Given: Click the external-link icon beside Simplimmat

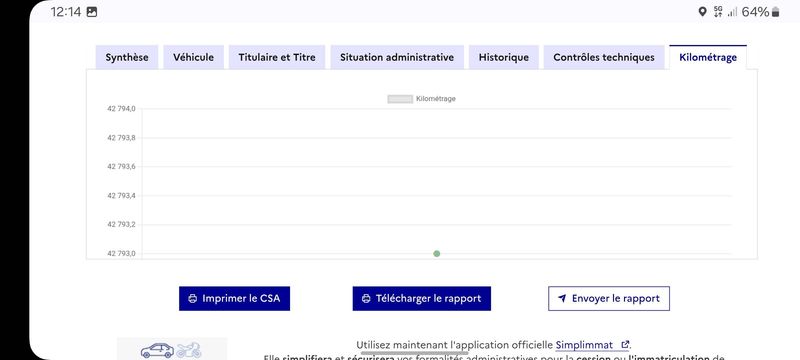Looking at the screenshot, I should tap(624, 345).
